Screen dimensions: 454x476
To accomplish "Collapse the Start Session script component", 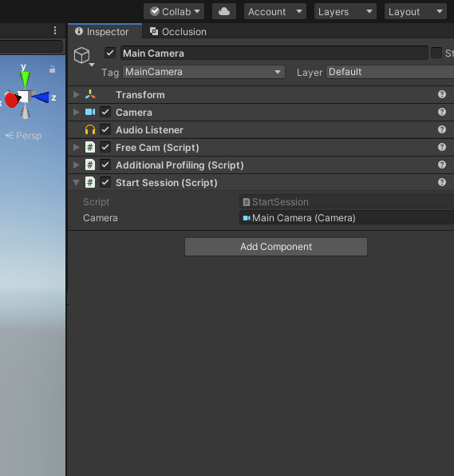I will point(76,183).
